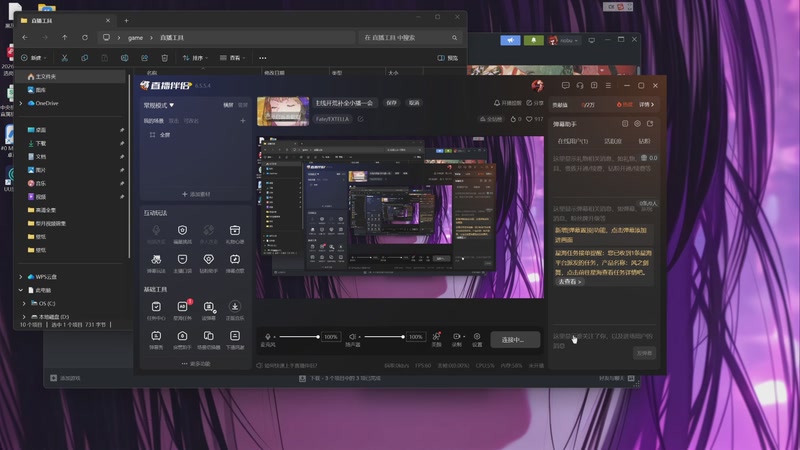Image resolution: width=800 pixels, height=450 pixels.
Task: Click the stream title input field
Action: [344, 103]
